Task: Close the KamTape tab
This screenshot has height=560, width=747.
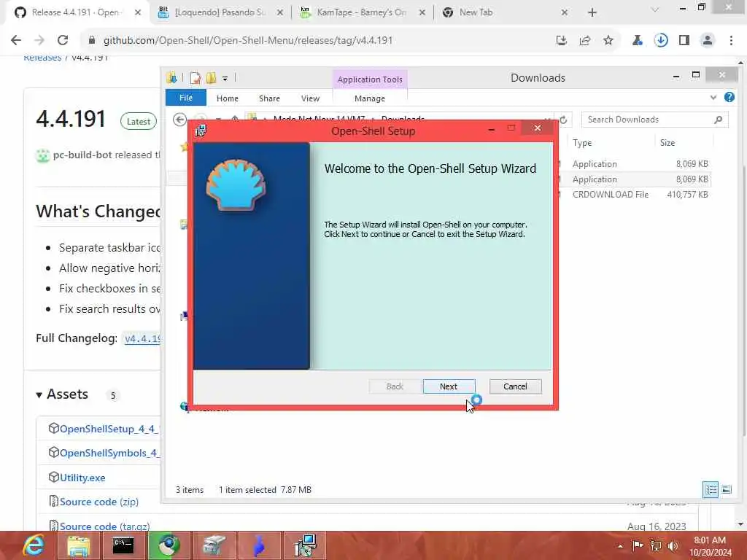Action: coord(422,12)
